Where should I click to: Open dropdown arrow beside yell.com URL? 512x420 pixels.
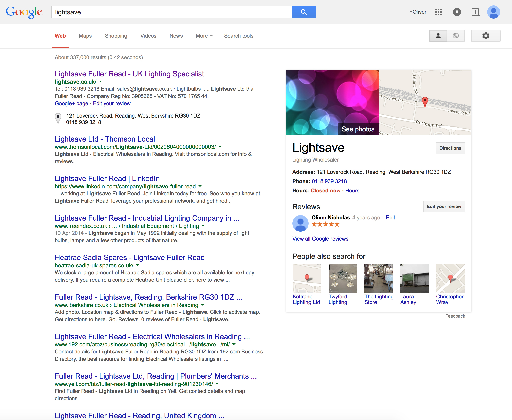pos(217,384)
